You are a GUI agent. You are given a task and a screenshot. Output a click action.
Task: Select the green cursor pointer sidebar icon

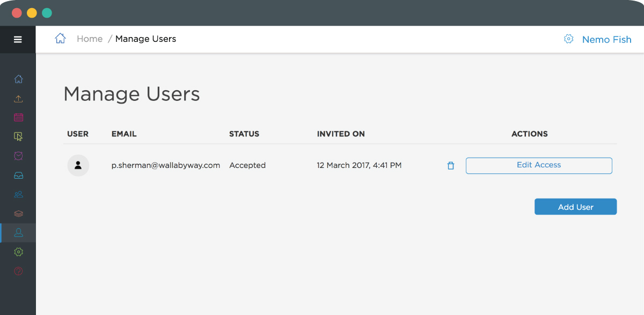click(x=18, y=136)
